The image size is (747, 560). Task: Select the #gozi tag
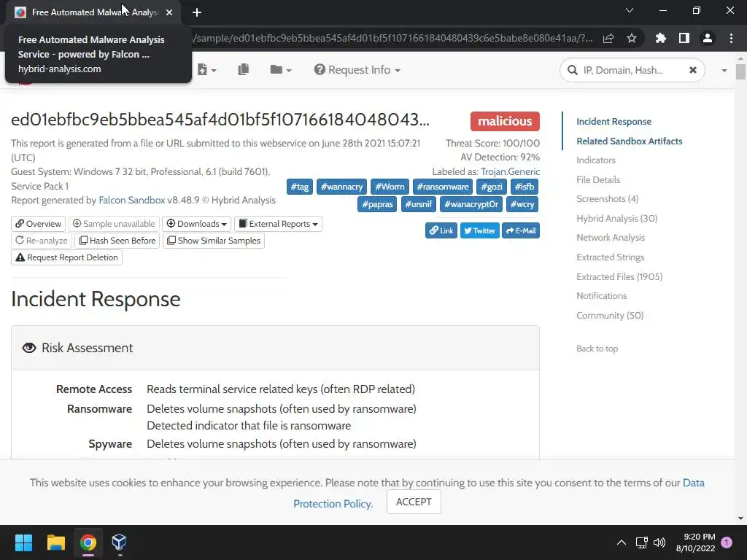[x=492, y=187]
